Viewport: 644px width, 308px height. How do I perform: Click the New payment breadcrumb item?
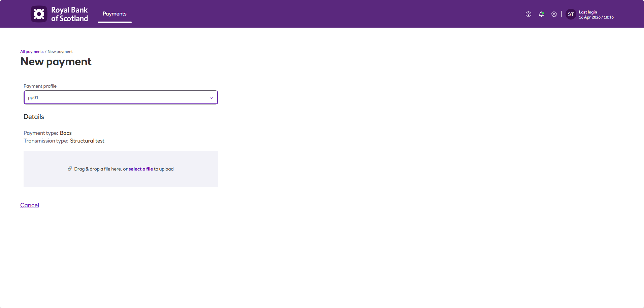pos(60,52)
